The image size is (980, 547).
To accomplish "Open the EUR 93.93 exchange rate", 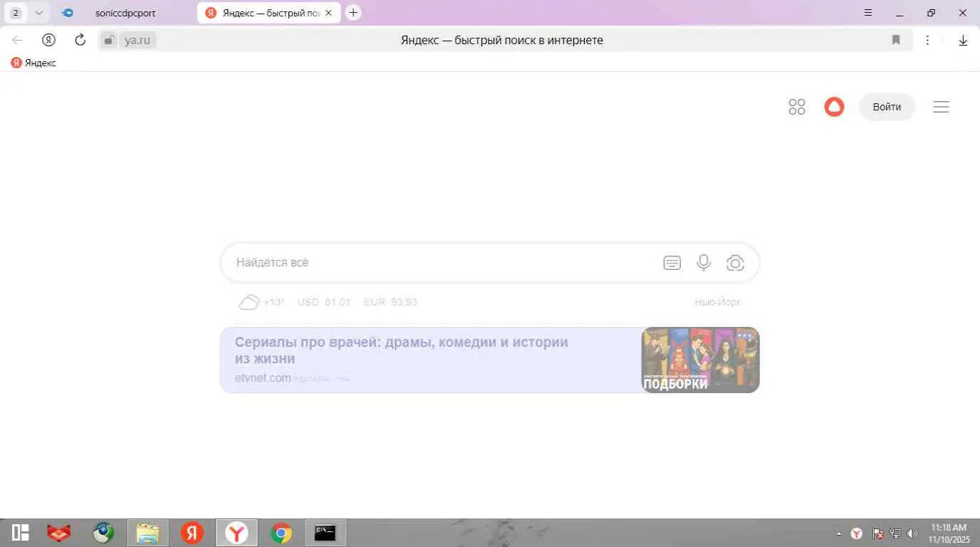I will (390, 302).
